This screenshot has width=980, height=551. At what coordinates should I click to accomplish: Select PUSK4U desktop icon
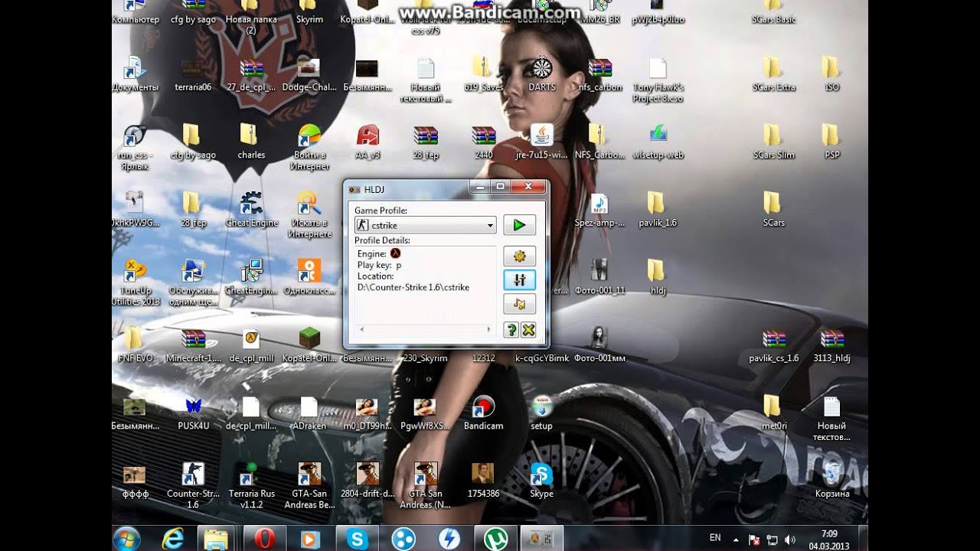(193, 412)
